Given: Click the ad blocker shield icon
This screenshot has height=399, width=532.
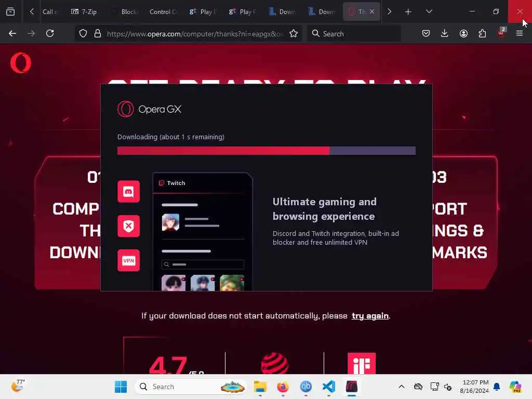Looking at the screenshot, I should (x=129, y=226).
